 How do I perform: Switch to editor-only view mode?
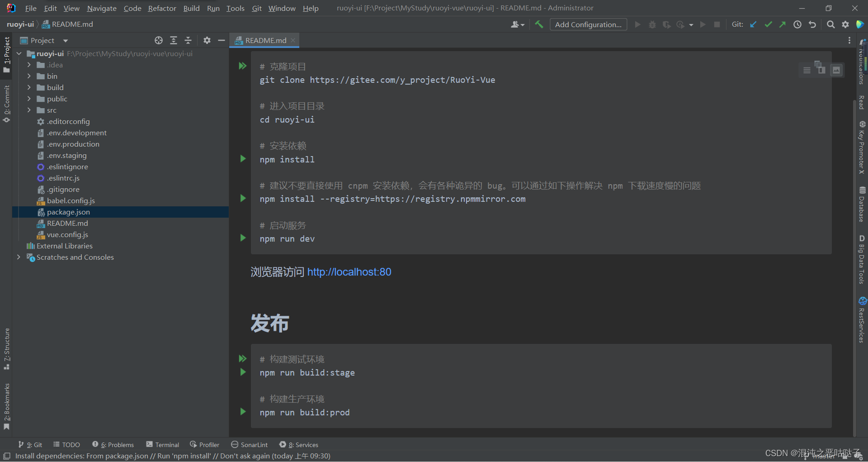point(807,70)
